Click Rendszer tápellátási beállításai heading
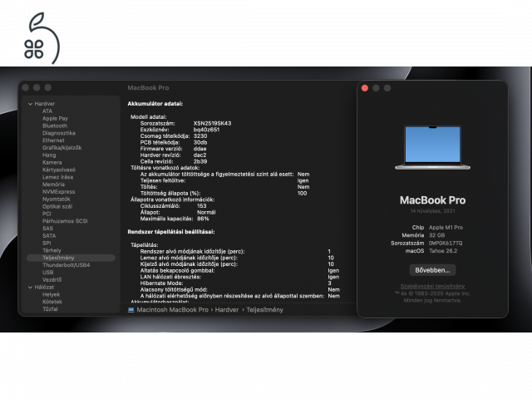 click(x=171, y=232)
